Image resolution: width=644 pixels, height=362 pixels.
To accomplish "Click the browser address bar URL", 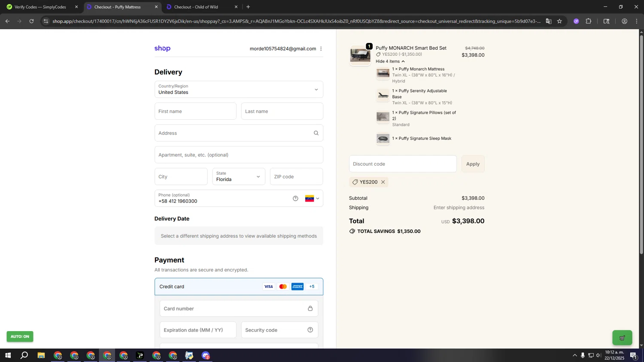I will pyautogui.click(x=296, y=21).
